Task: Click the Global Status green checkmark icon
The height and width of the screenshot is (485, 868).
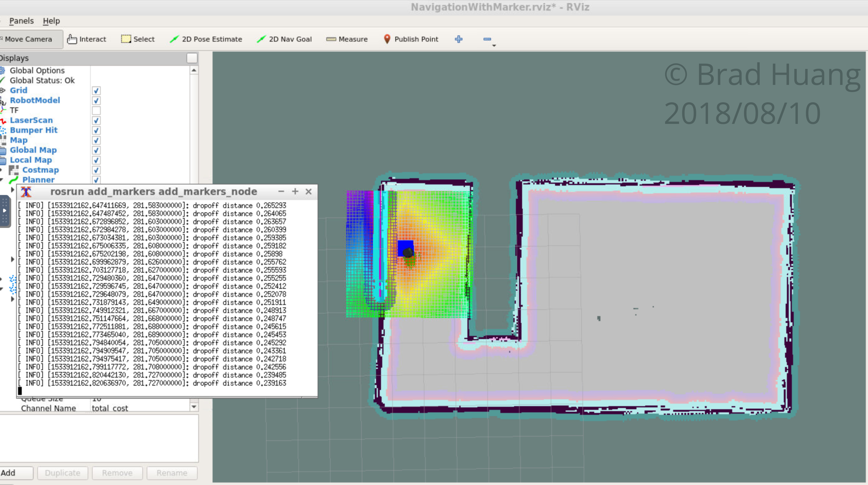Action: point(2,80)
